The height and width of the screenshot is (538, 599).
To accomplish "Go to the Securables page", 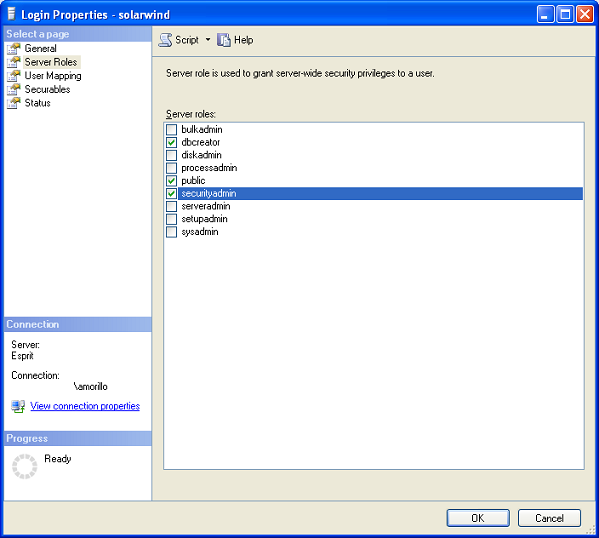I will (47, 89).
